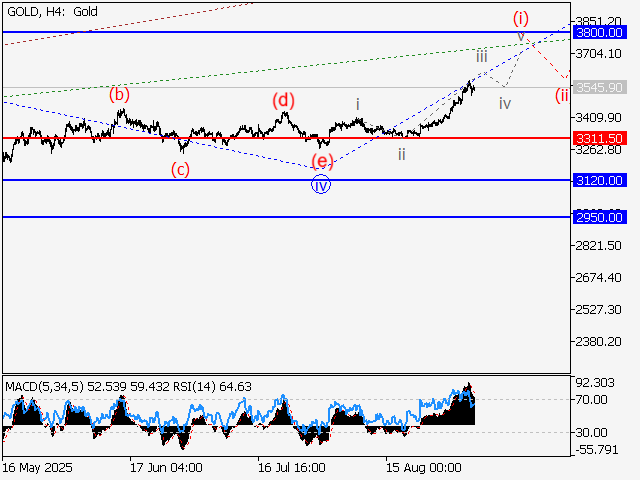Click the 70.00 indicator level value
640x480 pixels.
pos(593,400)
